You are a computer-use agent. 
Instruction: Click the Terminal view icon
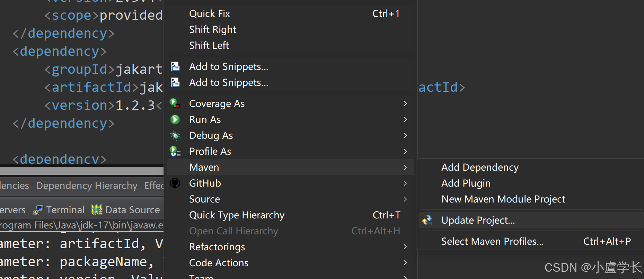tap(37, 209)
